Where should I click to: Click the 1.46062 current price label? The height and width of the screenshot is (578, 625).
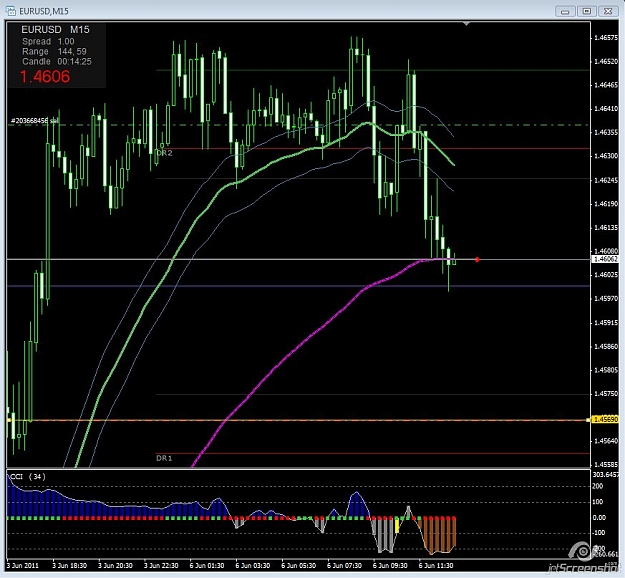click(x=605, y=259)
